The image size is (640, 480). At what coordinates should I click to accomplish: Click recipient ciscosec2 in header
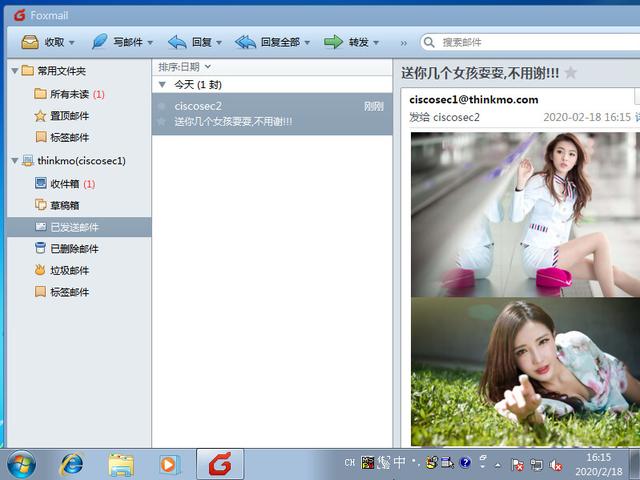(456, 118)
